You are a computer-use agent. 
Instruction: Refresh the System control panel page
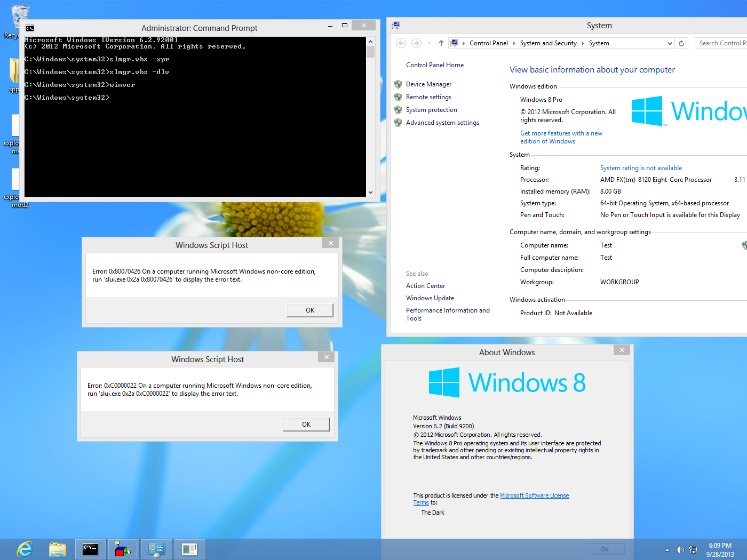click(681, 43)
